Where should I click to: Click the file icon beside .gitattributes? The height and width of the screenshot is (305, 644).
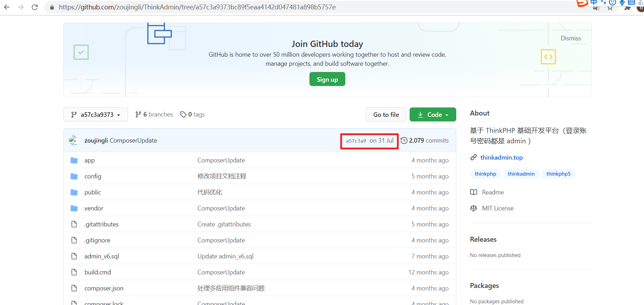click(74, 224)
